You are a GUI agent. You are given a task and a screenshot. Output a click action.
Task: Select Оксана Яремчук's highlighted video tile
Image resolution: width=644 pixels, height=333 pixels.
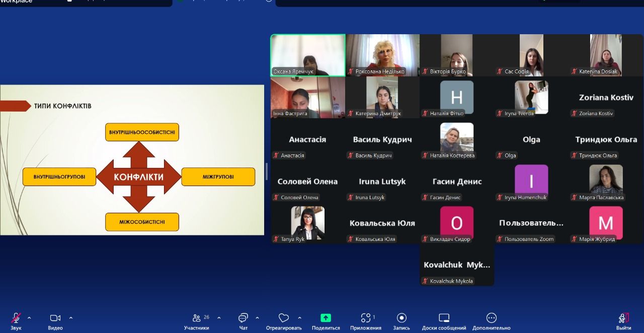(308, 55)
